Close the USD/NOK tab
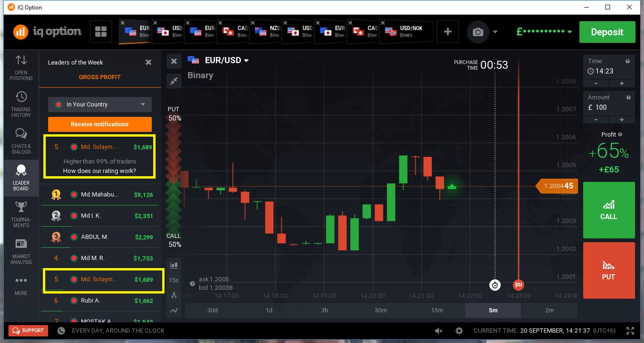This screenshot has width=644, height=343. [383, 22]
